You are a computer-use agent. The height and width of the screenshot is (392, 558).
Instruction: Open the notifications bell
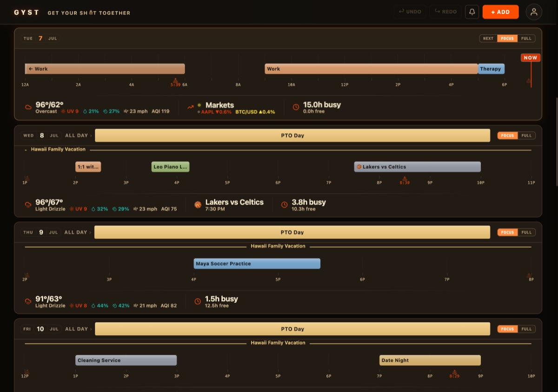tap(472, 12)
